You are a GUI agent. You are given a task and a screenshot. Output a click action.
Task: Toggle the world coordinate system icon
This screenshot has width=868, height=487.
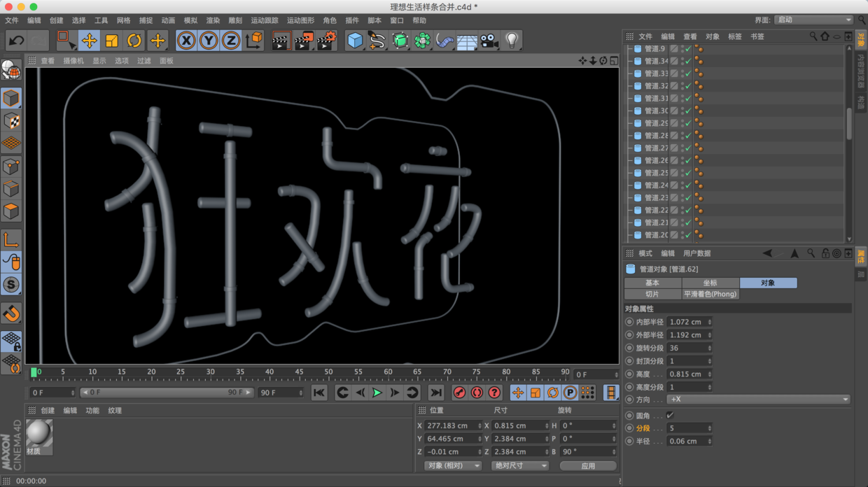pos(254,41)
